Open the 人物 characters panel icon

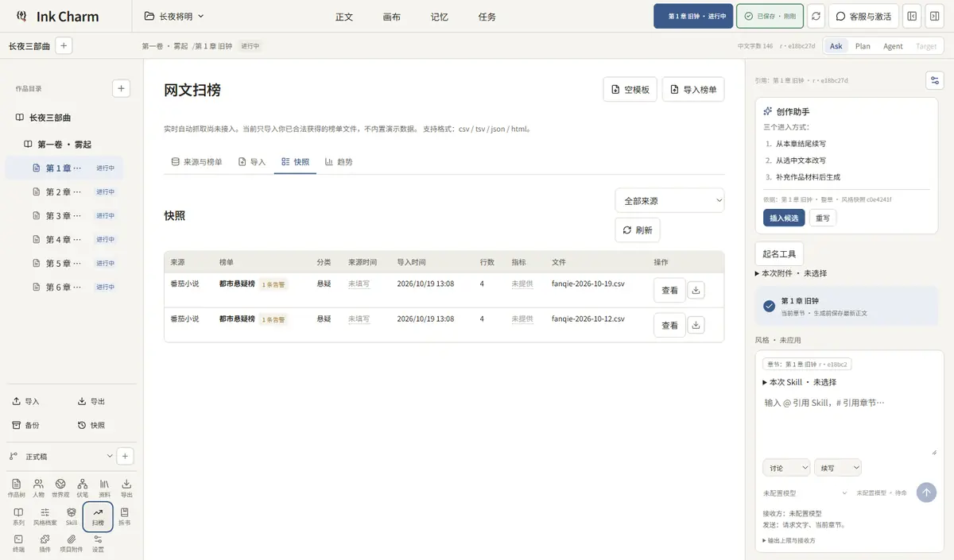tap(39, 488)
